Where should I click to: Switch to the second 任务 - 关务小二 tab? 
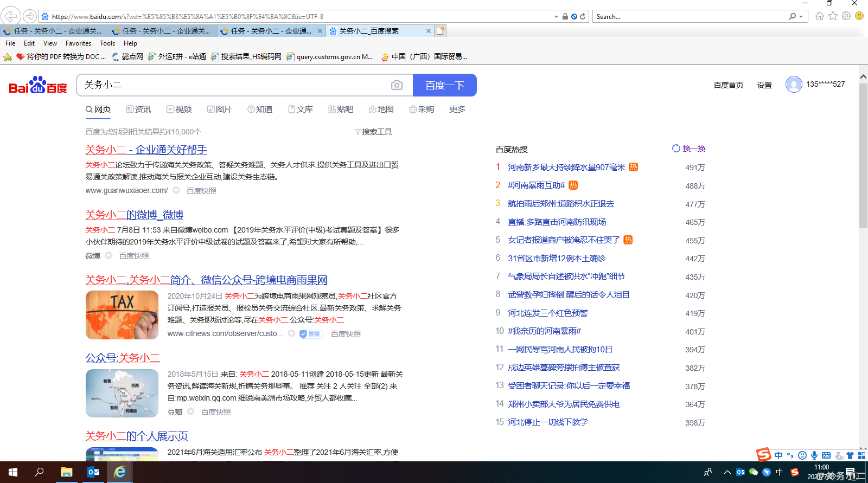[163, 31]
